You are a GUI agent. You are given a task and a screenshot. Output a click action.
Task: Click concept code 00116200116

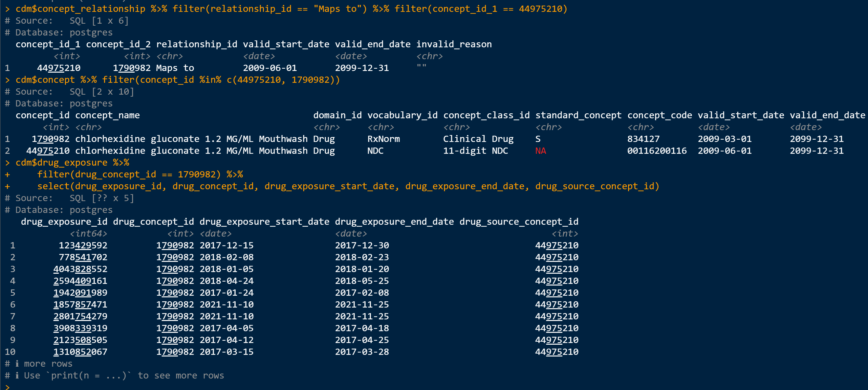pos(657,151)
